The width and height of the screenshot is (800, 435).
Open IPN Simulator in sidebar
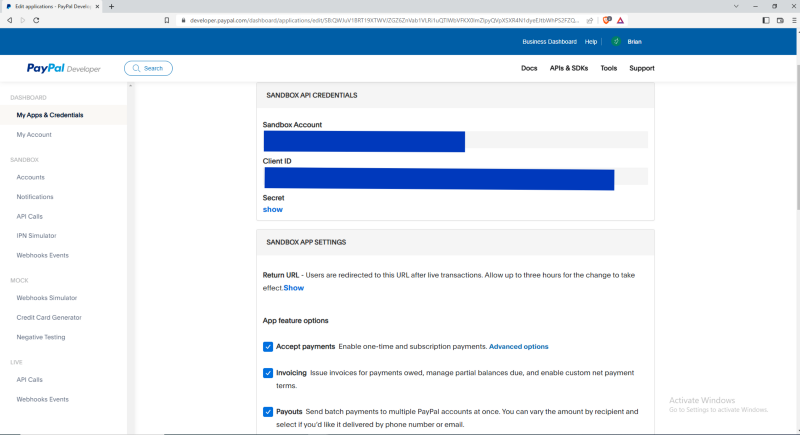[x=36, y=236]
